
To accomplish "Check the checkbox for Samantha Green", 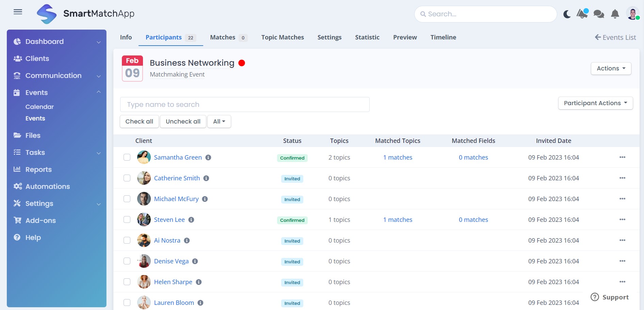I will point(127,157).
